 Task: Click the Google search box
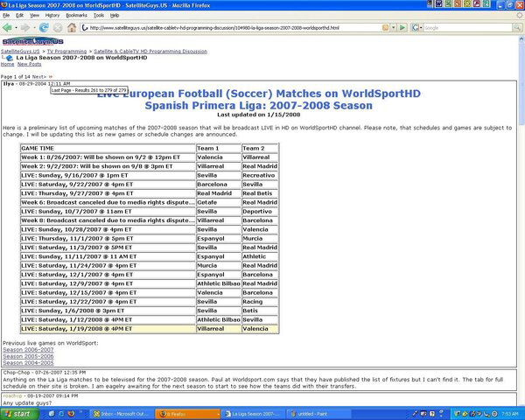point(467,28)
